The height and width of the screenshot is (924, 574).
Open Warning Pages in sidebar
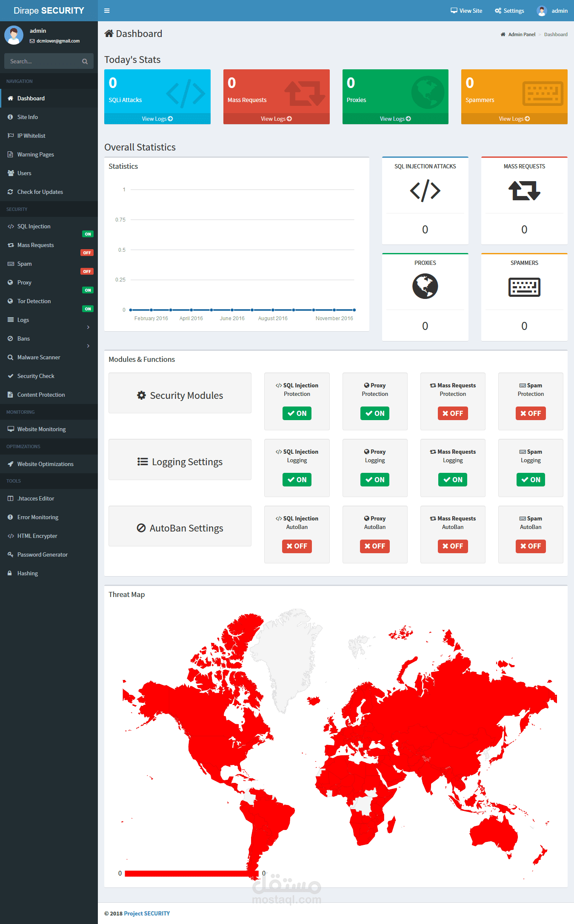coord(49,154)
